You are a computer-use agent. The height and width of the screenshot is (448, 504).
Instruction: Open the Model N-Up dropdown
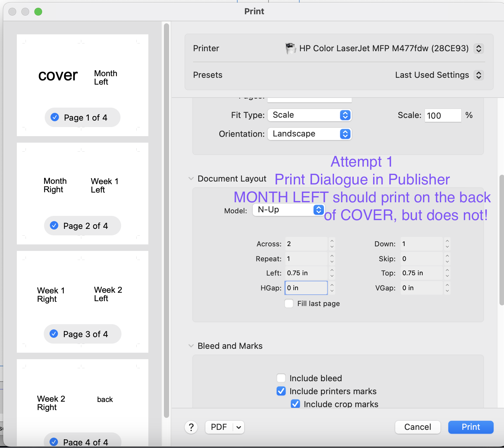tap(318, 210)
